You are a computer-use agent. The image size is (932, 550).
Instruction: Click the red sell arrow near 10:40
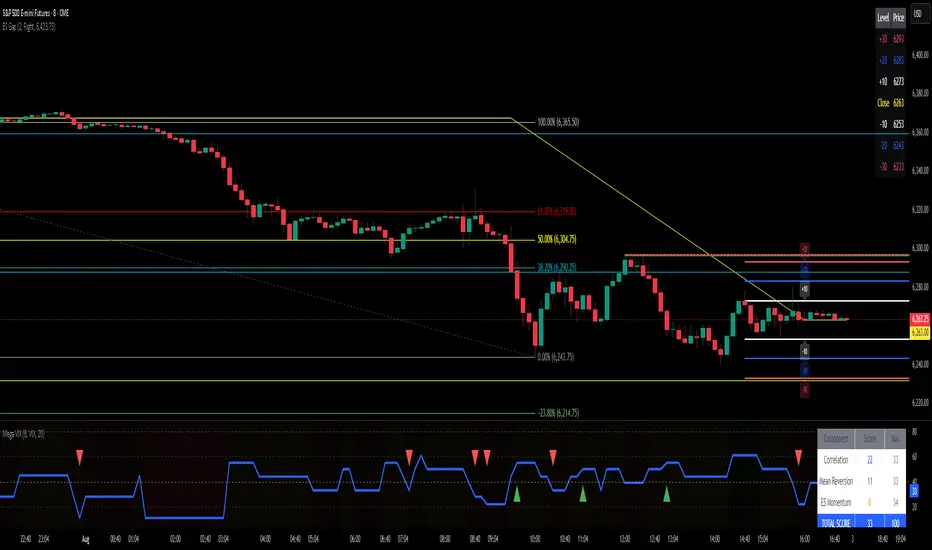click(x=553, y=457)
